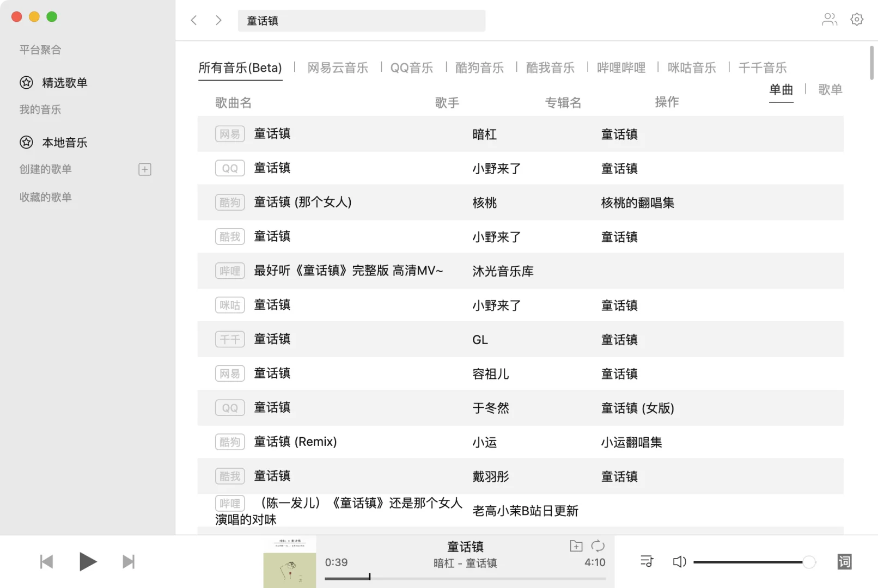Open the settings gear icon

(x=856, y=19)
